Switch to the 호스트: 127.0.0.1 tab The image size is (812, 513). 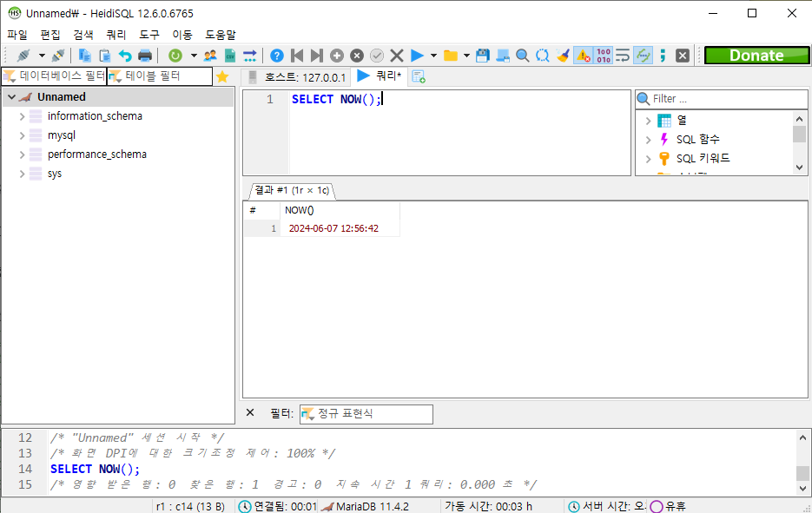297,77
